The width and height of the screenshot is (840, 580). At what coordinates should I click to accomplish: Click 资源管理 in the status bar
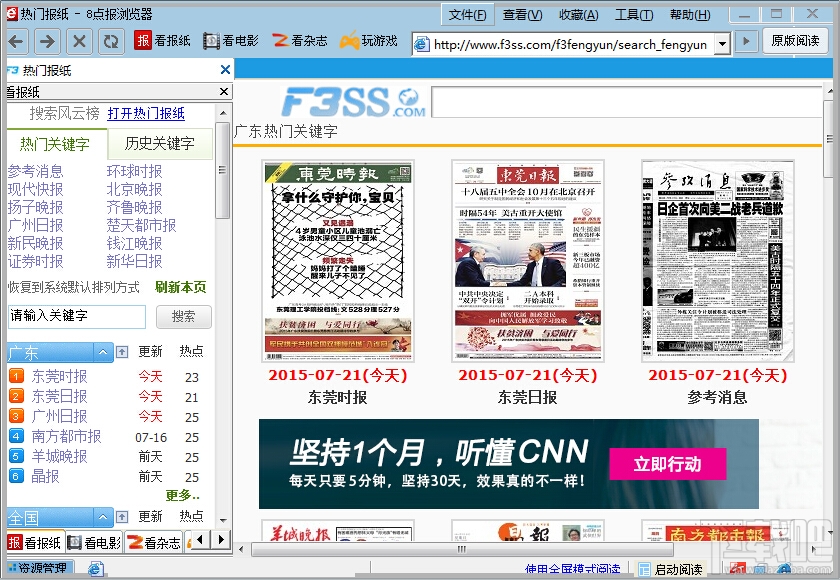click(41, 568)
